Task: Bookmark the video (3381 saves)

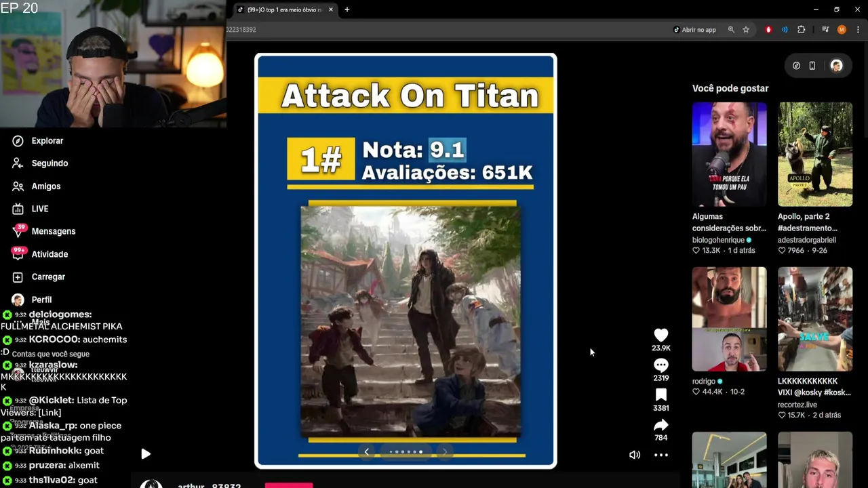Action: [661, 395]
